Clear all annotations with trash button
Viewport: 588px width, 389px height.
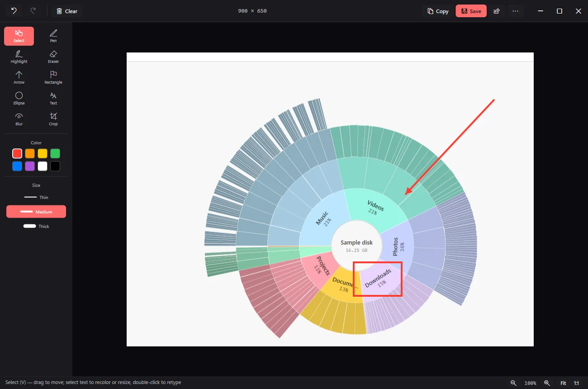pyautogui.click(x=66, y=11)
